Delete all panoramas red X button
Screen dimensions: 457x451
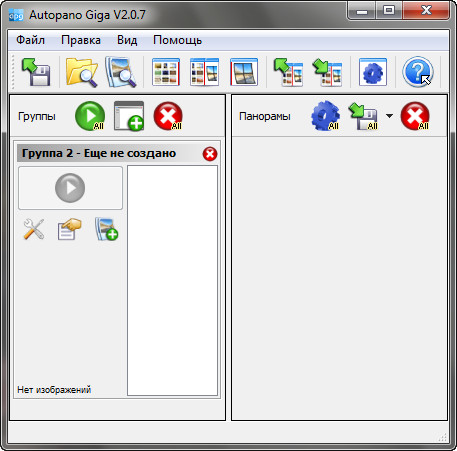point(415,116)
